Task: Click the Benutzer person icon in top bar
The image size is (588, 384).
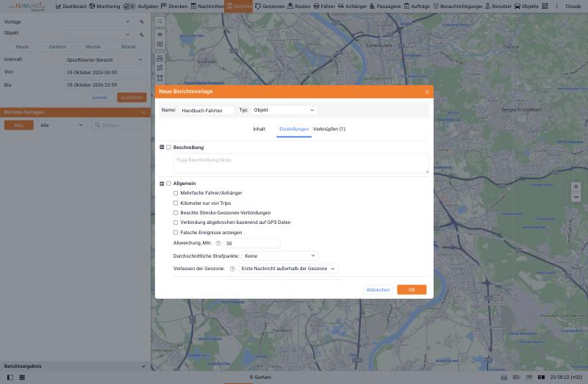Action: [487, 6]
